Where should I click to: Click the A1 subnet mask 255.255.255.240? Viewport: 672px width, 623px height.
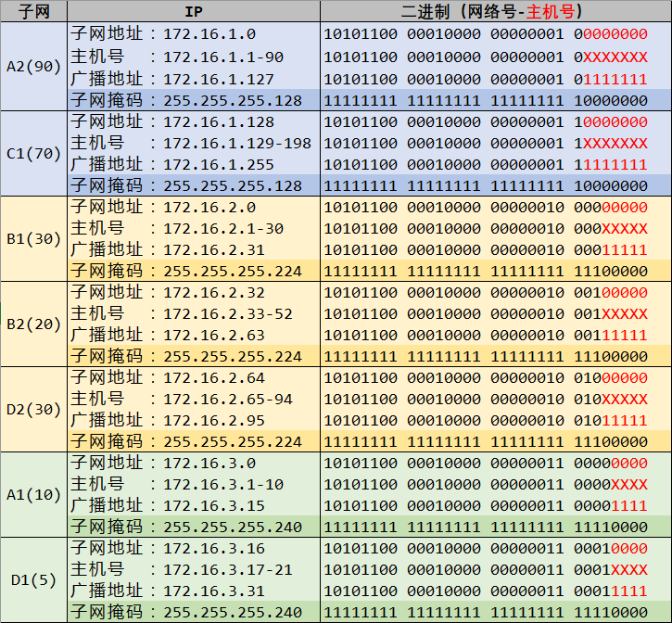coord(233,528)
